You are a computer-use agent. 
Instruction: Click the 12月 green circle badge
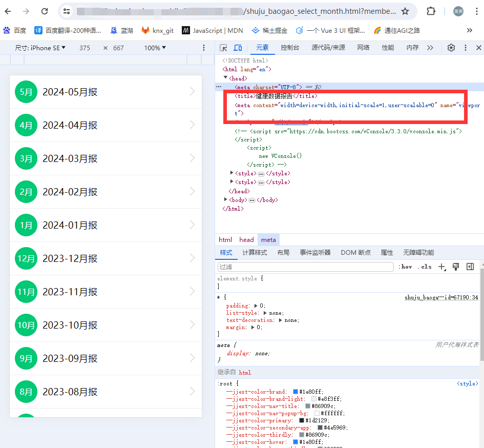(26, 258)
